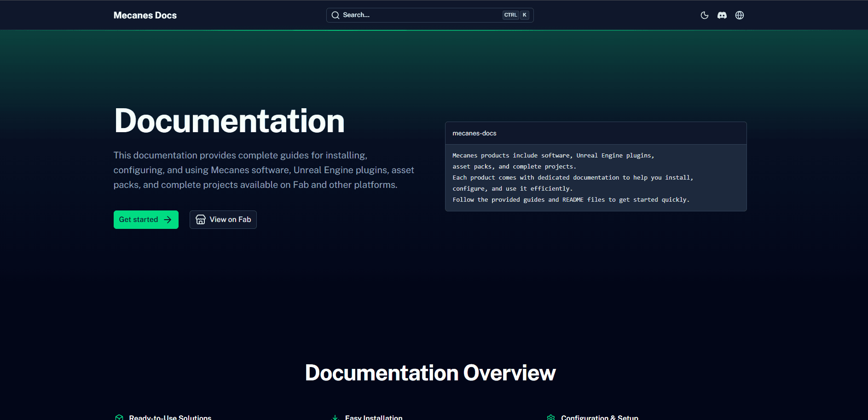Click the search magnifier icon
Viewport: 868px width, 420px height.
click(x=336, y=15)
